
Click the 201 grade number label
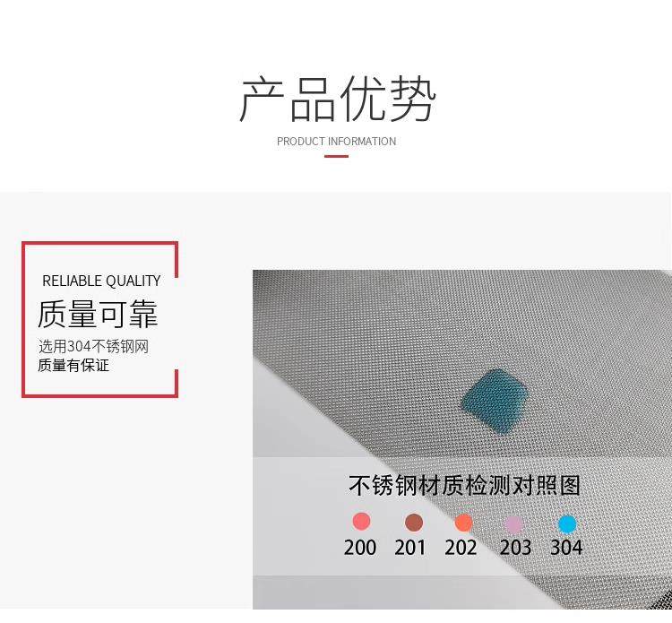pyautogui.click(x=410, y=548)
